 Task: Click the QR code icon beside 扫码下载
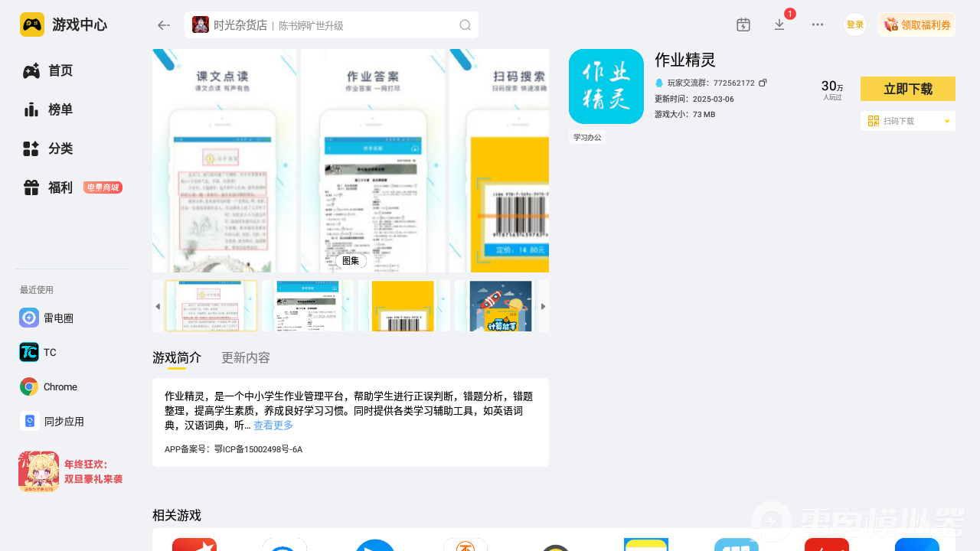pyautogui.click(x=874, y=121)
